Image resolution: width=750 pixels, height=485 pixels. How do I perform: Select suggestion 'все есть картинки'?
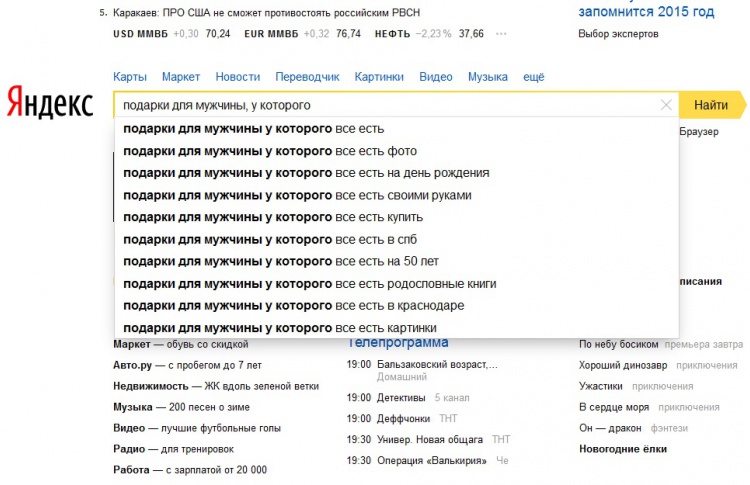(397, 328)
